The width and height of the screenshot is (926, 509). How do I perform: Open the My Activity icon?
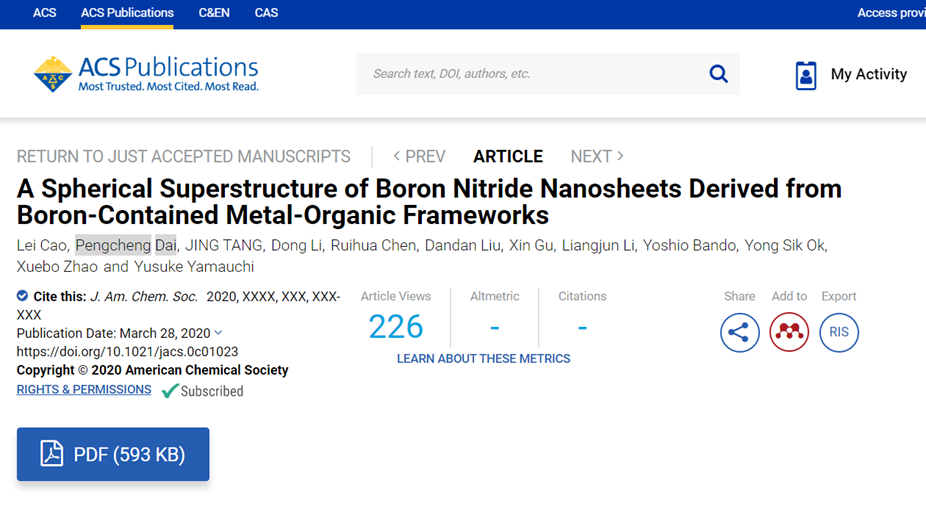click(806, 75)
